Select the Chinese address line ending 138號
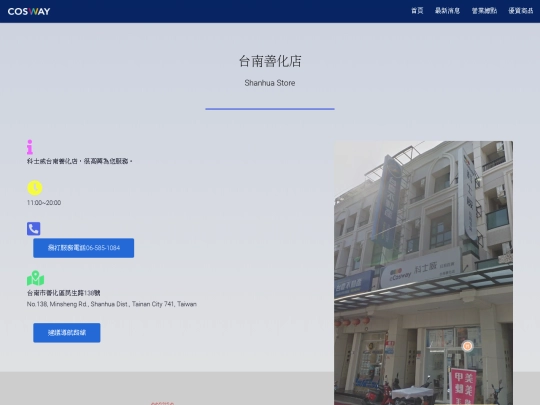Viewport: 540px width, 405px height. pyautogui.click(x=64, y=293)
